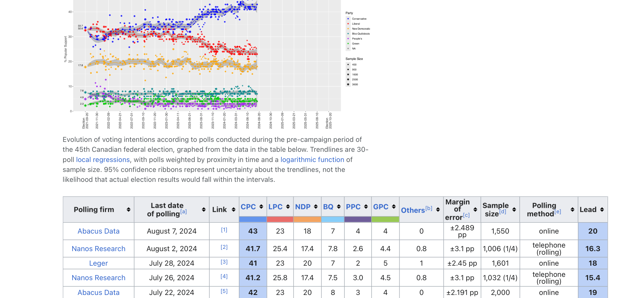The height and width of the screenshot is (298, 644).
Task: Sort the BQ column
Action: pos(339,207)
